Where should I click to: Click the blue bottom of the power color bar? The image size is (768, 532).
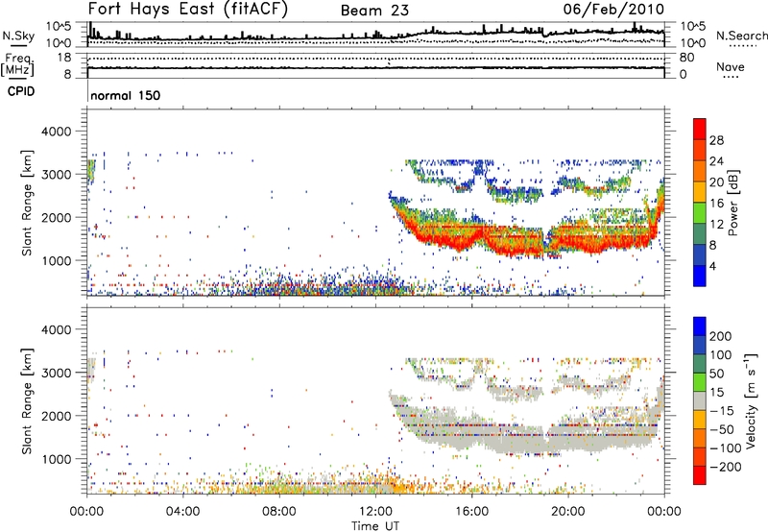pyautogui.click(x=700, y=277)
